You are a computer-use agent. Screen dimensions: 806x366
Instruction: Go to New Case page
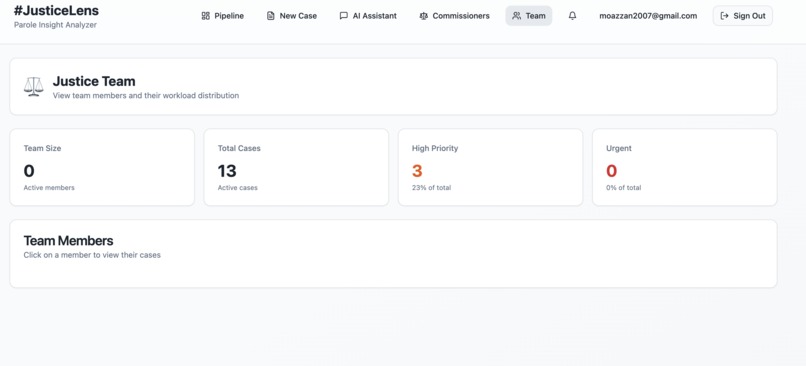[291, 16]
